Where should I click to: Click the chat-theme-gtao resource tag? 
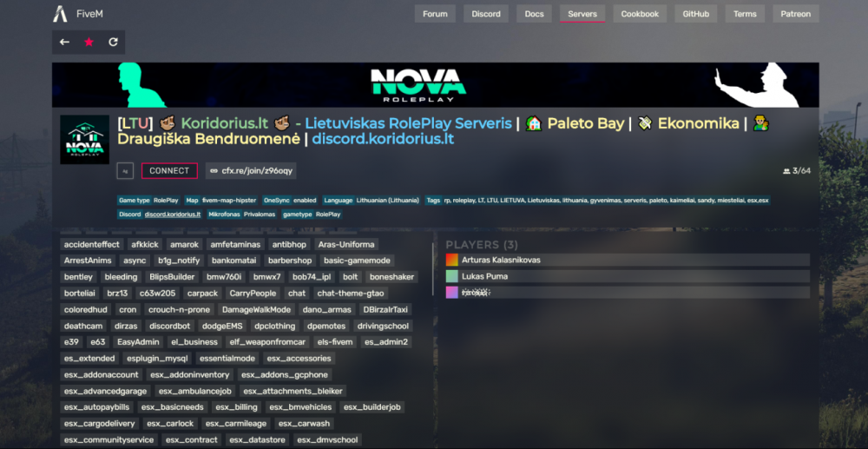351,293
